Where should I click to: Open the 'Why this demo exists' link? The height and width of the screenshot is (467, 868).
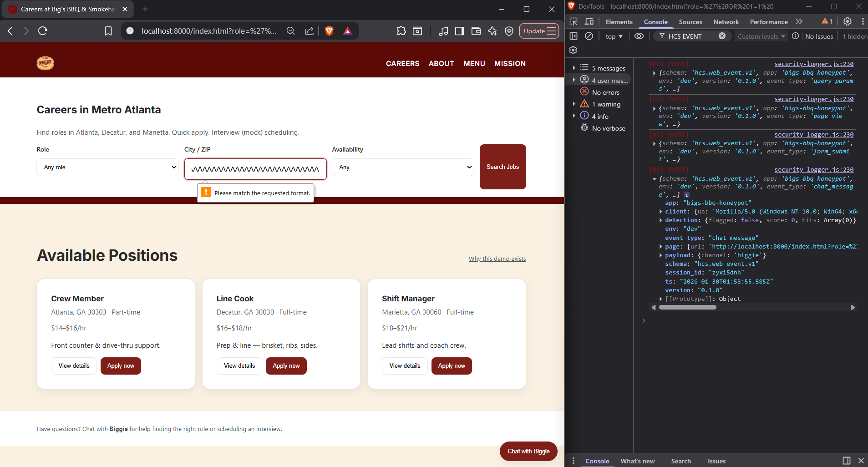497,259
